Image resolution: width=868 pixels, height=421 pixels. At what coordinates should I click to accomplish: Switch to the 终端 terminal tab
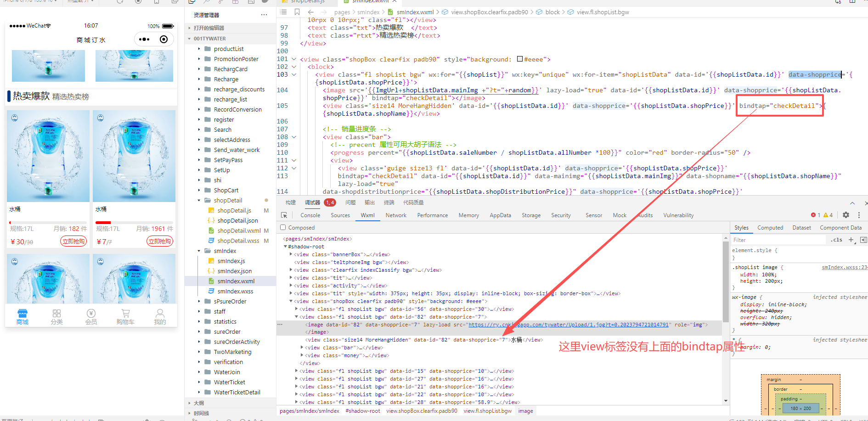tap(389, 202)
